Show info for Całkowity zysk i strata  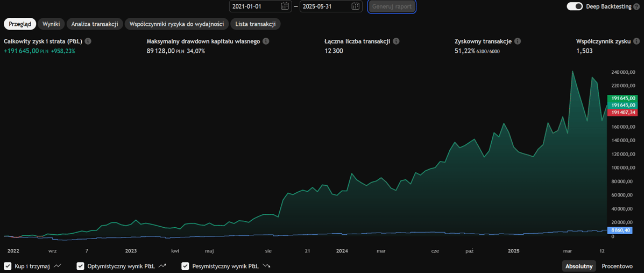pos(88,41)
